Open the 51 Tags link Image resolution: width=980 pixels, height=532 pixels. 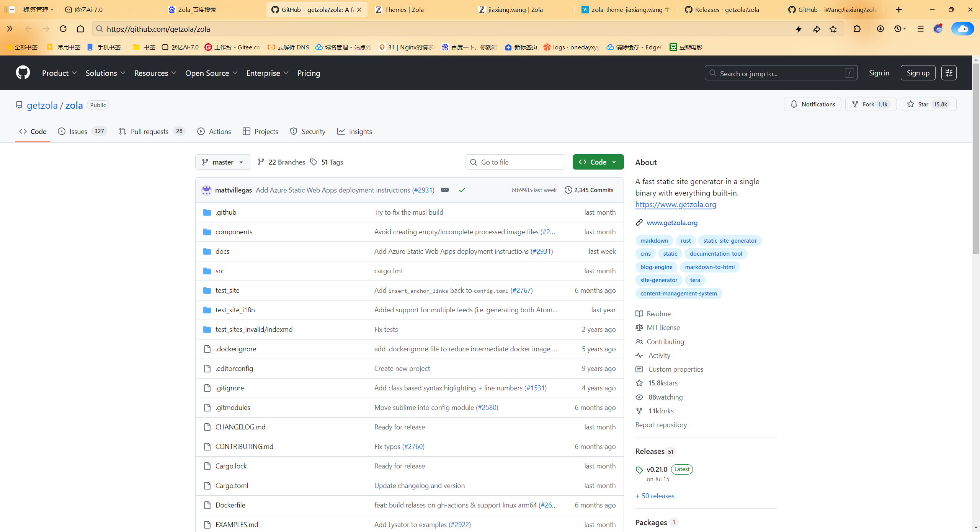click(327, 162)
